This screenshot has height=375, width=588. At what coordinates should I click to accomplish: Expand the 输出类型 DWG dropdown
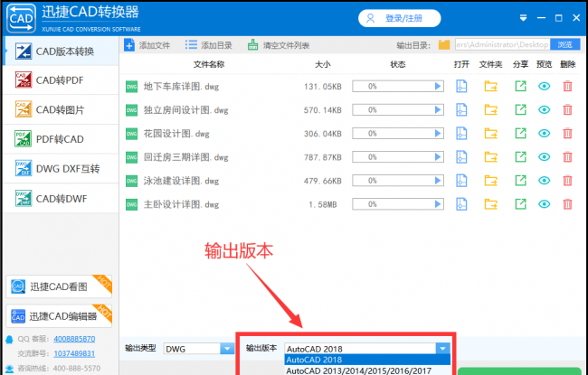[x=226, y=349]
